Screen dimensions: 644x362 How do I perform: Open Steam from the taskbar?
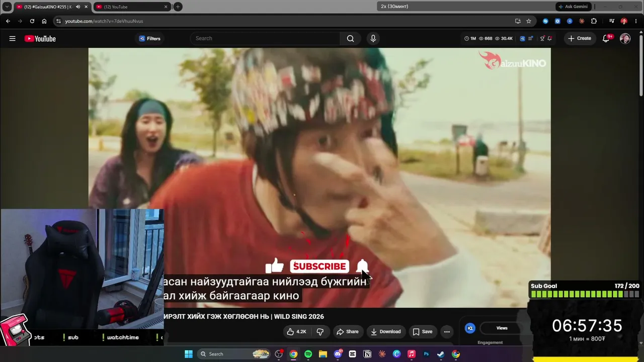pyautogui.click(x=441, y=354)
